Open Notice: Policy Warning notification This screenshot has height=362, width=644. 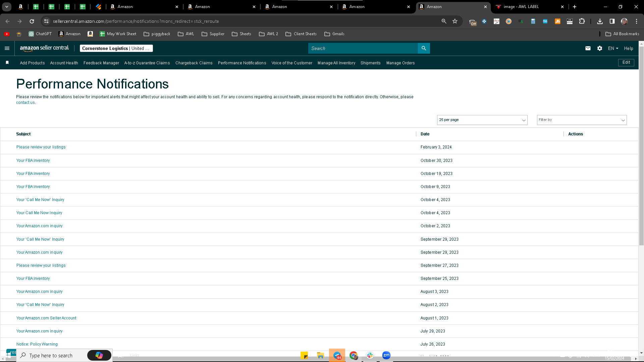(x=37, y=344)
